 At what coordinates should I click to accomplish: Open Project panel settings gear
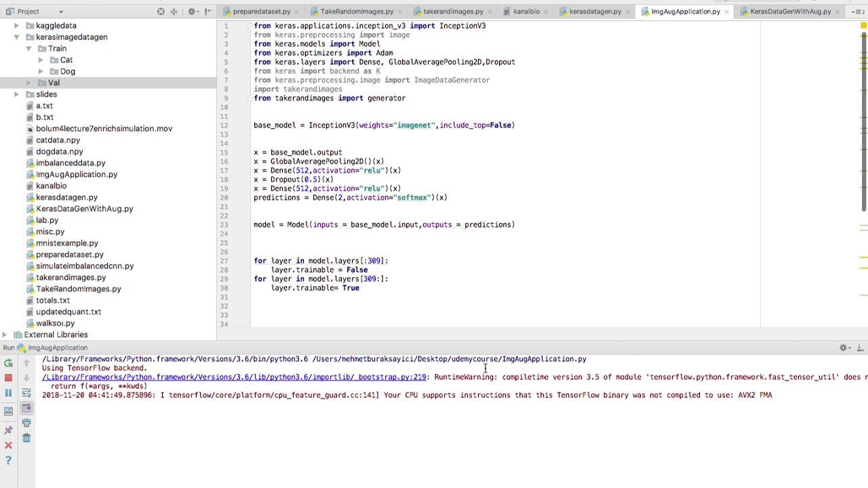[x=192, y=12]
